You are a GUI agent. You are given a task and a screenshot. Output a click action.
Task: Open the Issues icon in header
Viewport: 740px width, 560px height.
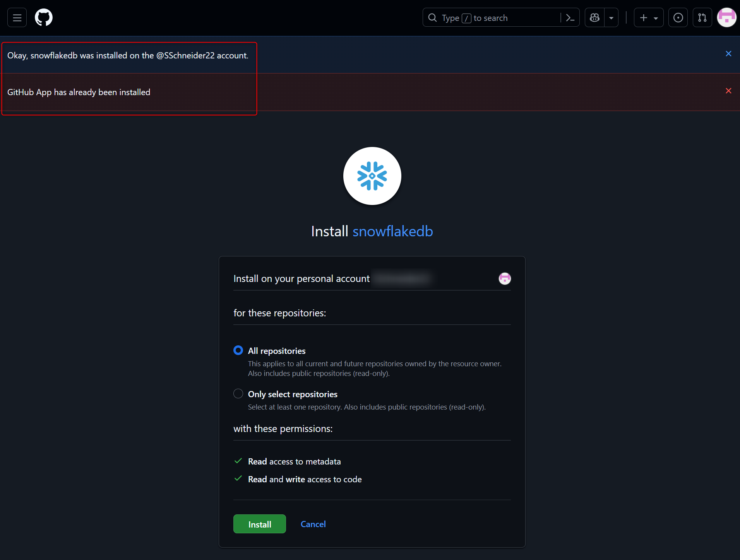[x=678, y=18]
